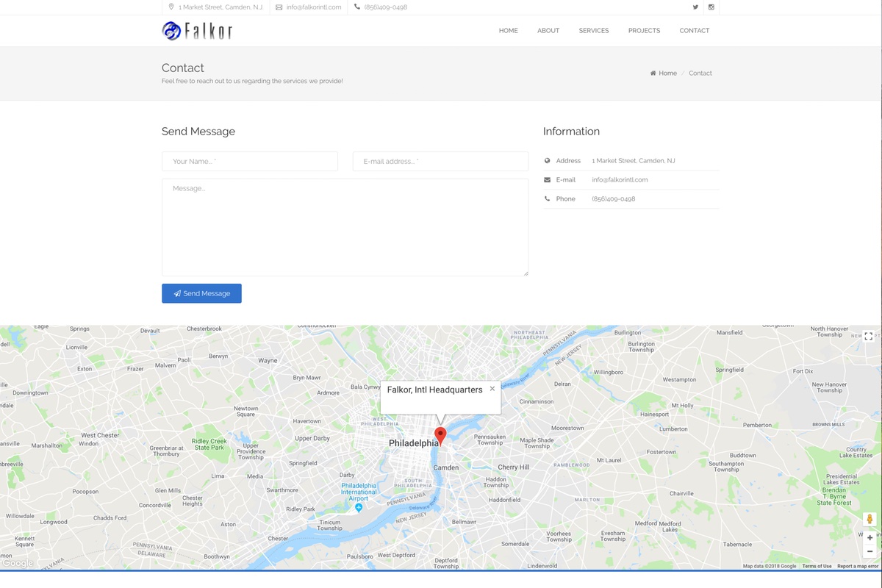882x588 pixels.
Task: Open the map Terms of Use link
Action: 817,566
